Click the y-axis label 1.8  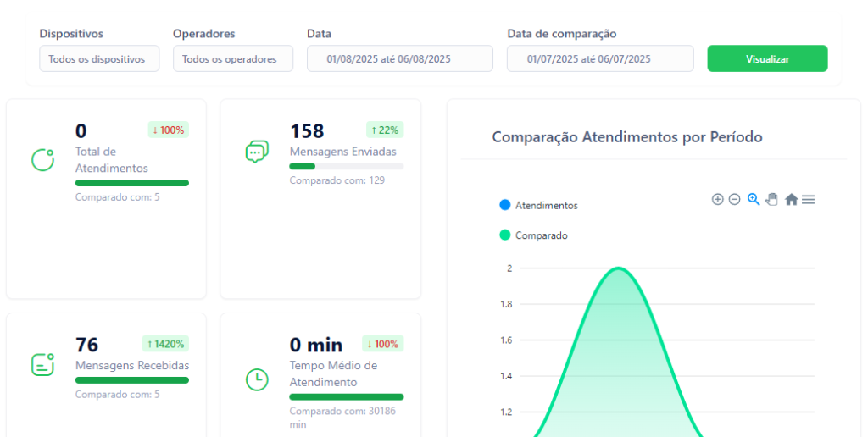(507, 304)
